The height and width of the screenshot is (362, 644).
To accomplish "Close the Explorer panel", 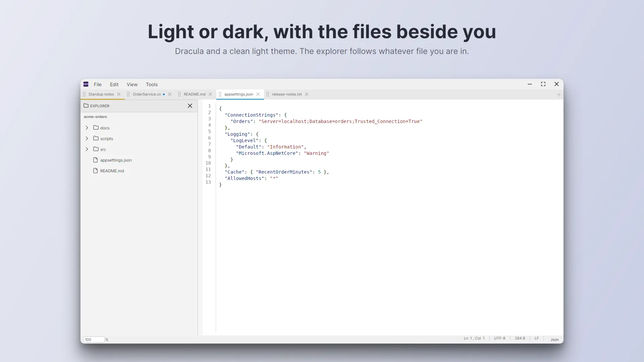I will (190, 106).
